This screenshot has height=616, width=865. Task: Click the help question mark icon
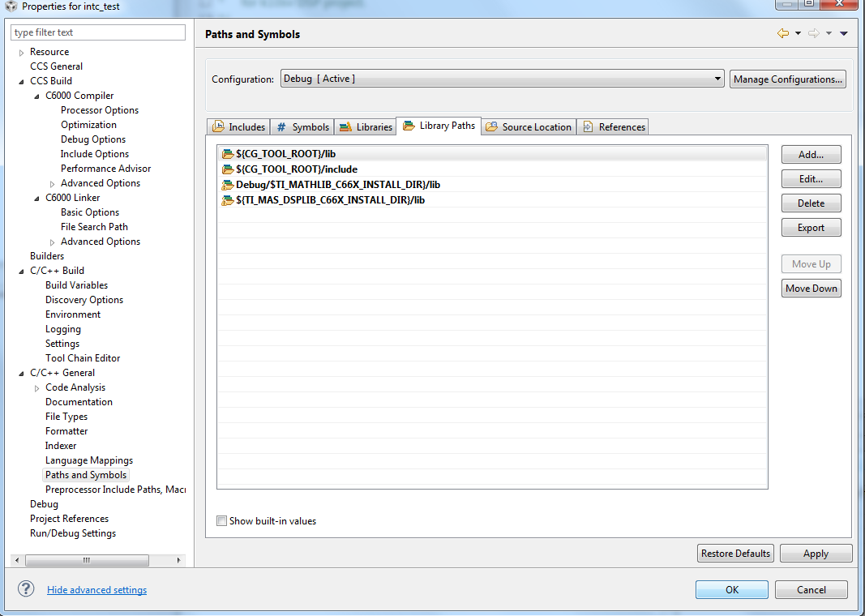tap(26, 588)
